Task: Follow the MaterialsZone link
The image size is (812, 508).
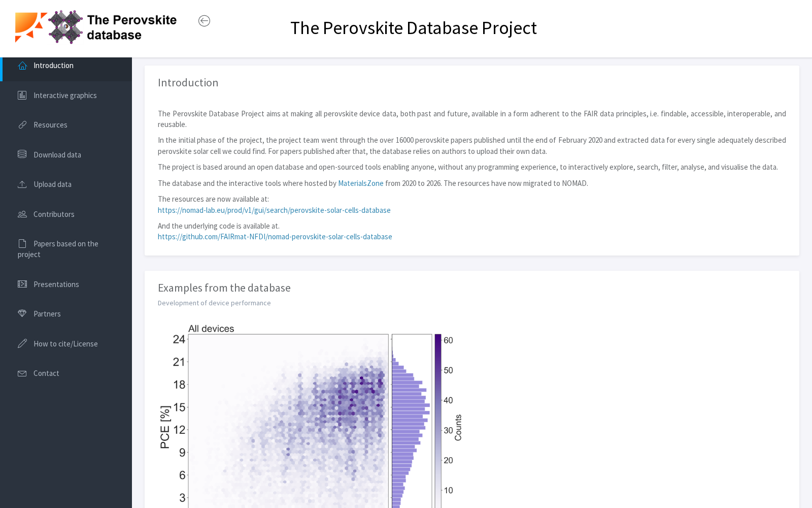Action: tap(361, 183)
